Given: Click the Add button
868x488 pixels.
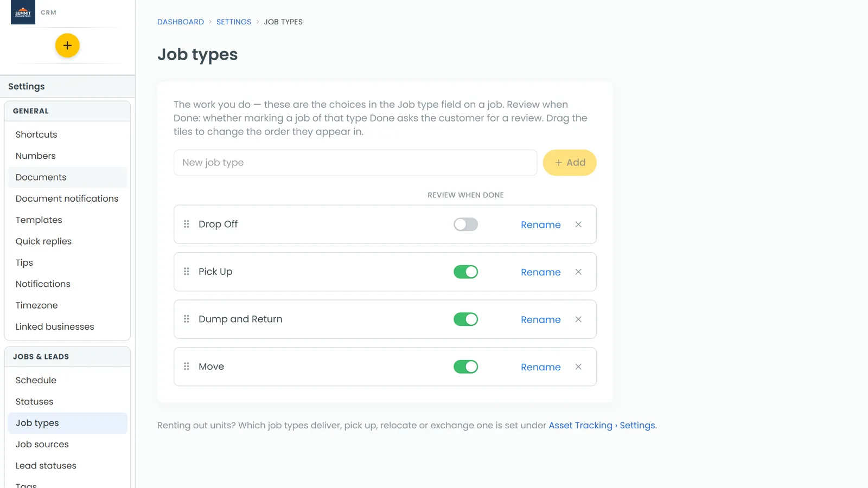Looking at the screenshot, I should [570, 163].
